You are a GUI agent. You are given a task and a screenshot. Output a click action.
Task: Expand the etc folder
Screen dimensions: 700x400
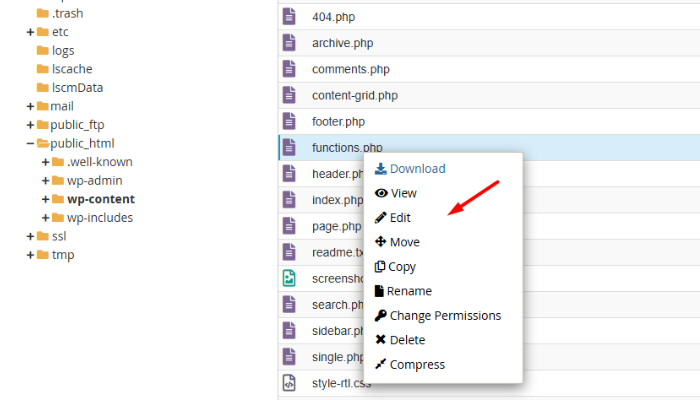point(30,32)
